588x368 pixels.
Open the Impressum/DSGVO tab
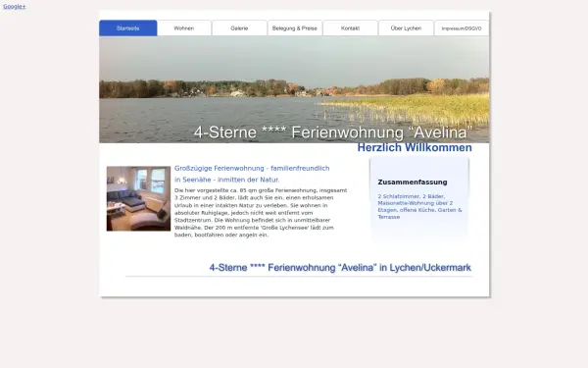tap(462, 28)
